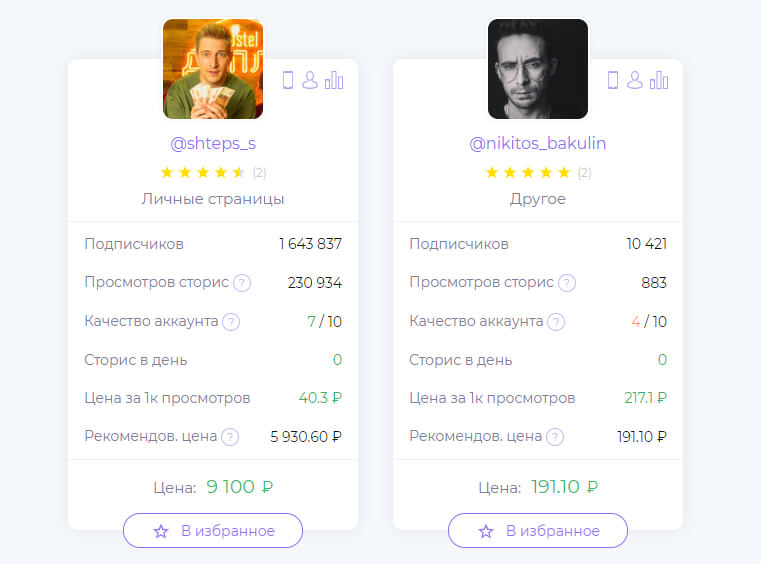Click help icon by nikitos_bakulin recommended price

tap(555, 437)
